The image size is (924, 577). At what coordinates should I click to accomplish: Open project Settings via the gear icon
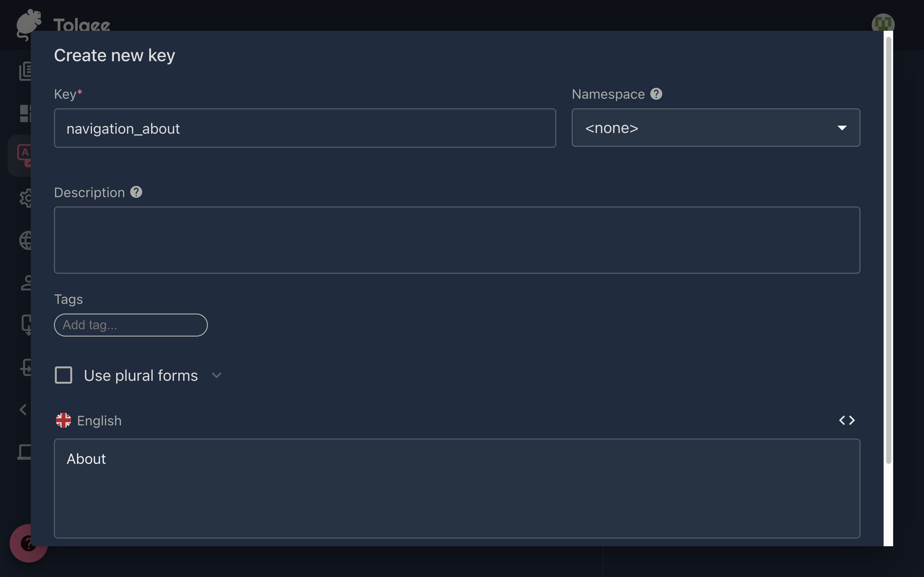pos(26,198)
